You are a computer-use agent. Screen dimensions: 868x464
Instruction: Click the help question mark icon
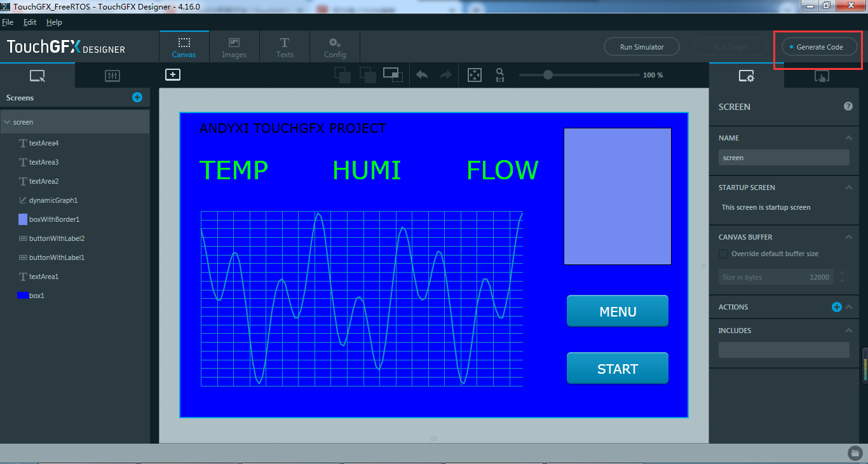[848, 106]
